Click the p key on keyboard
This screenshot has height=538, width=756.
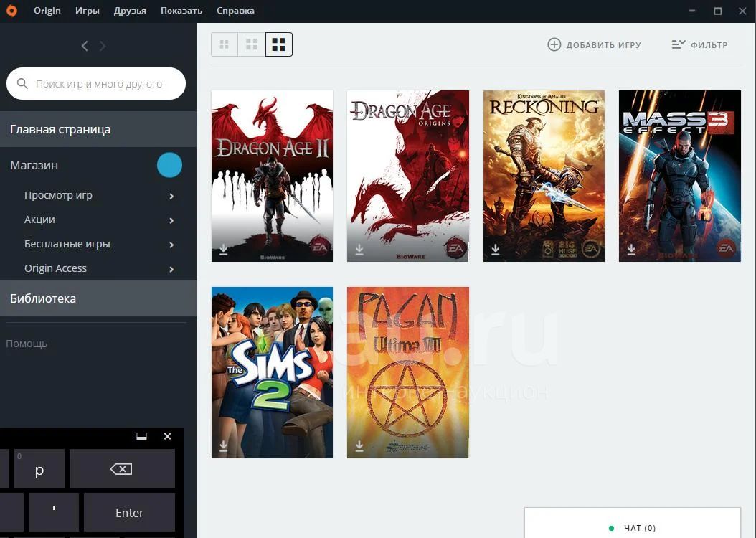click(39, 468)
